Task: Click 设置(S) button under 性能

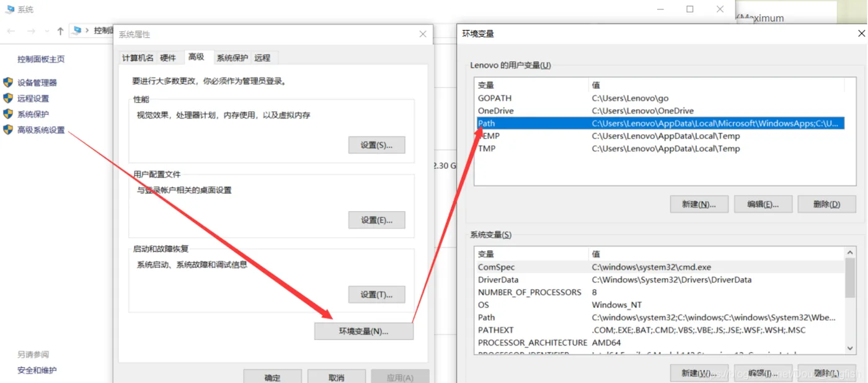Action: 377,145
